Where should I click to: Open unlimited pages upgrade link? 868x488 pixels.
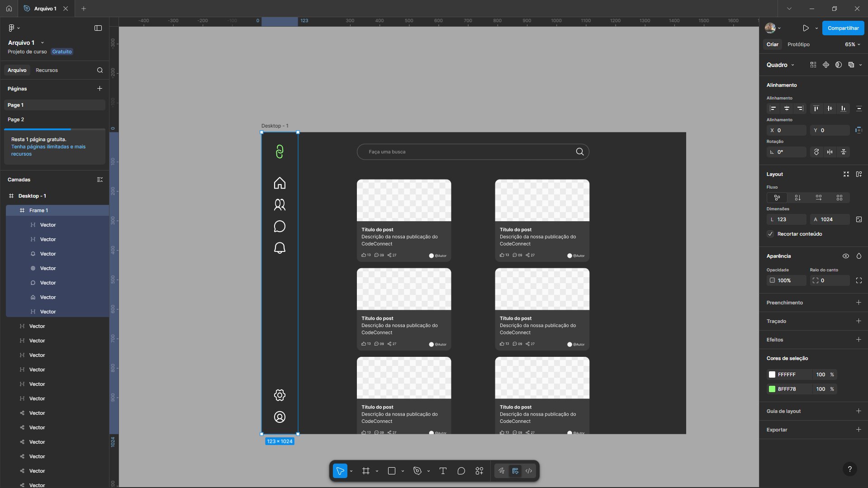click(x=48, y=150)
